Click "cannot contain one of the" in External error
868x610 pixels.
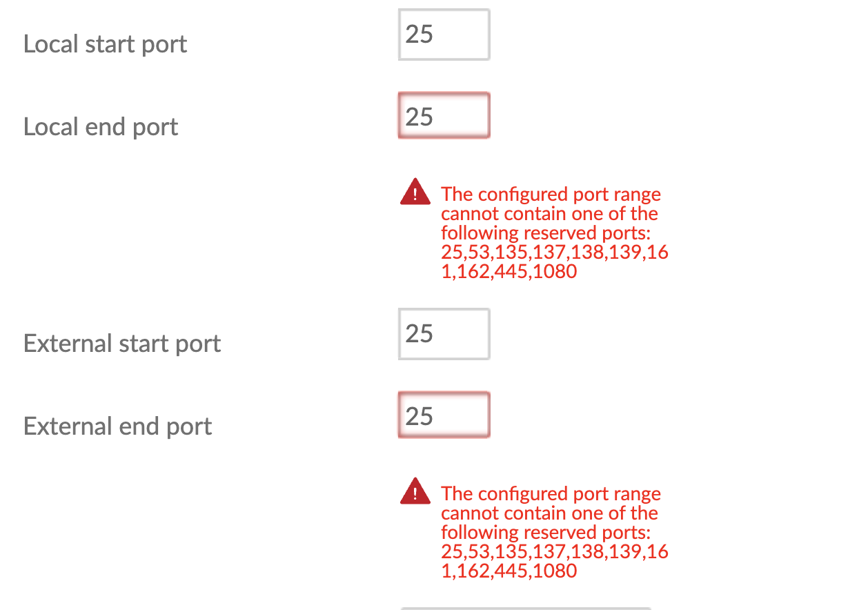coord(549,513)
